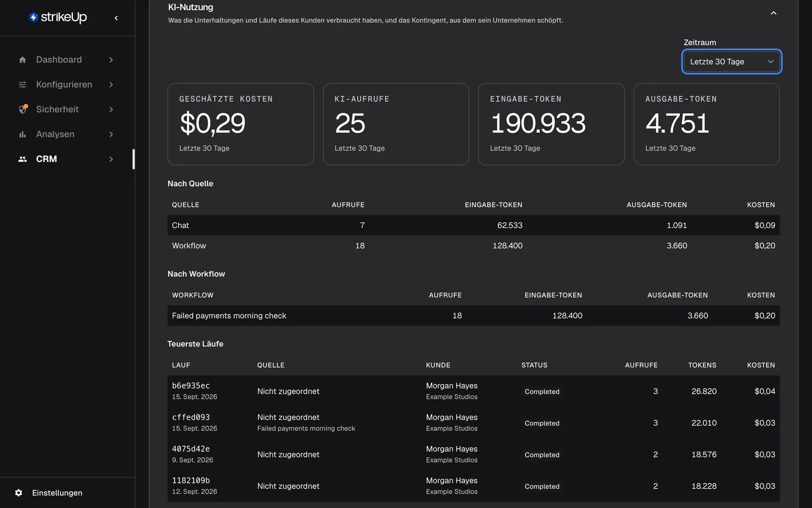
Task: Open run b6e935ec
Action: [x=191, y=386]
